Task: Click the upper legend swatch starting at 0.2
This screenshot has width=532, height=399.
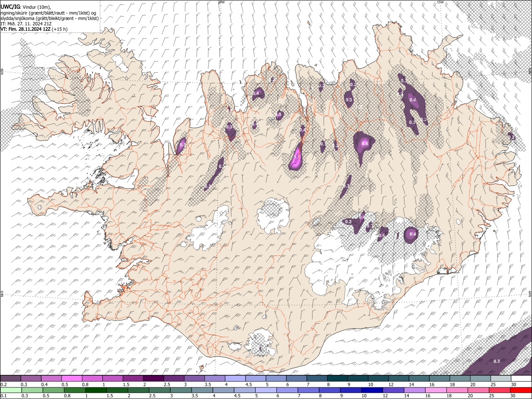Action: [x=10, y=379]
